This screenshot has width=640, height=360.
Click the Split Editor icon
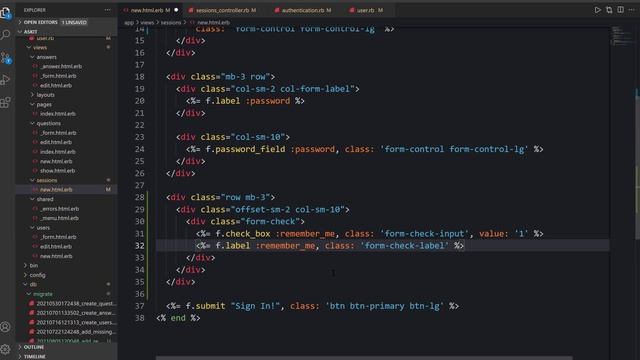pos(620,10)
